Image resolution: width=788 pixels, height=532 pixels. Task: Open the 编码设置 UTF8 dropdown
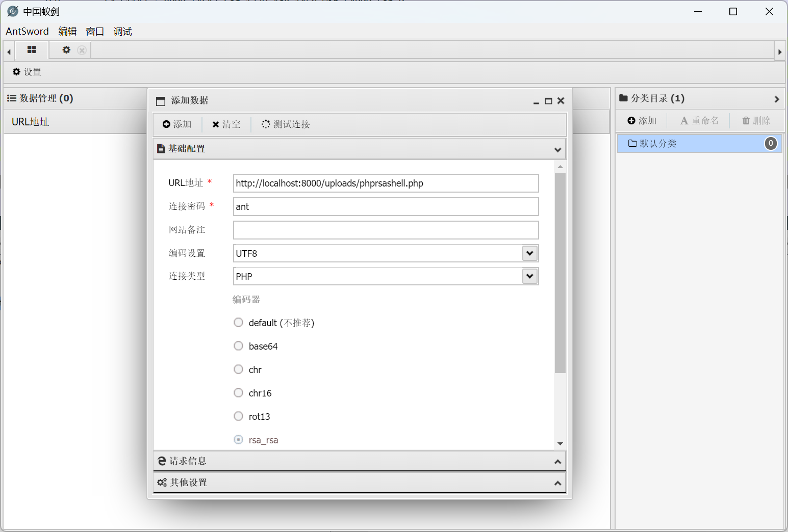pyautogui.click(x=530, y=253)
